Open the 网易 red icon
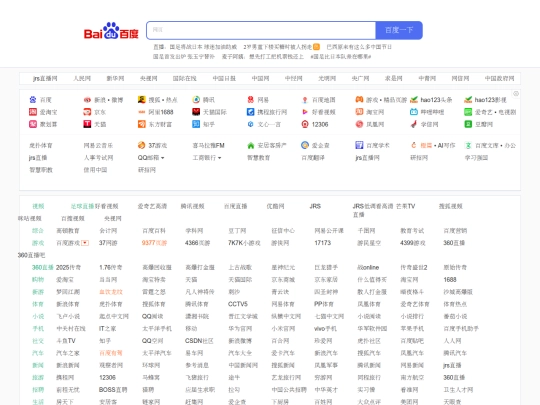This screenshot has height=405, width=540. [x=250, y=100]
